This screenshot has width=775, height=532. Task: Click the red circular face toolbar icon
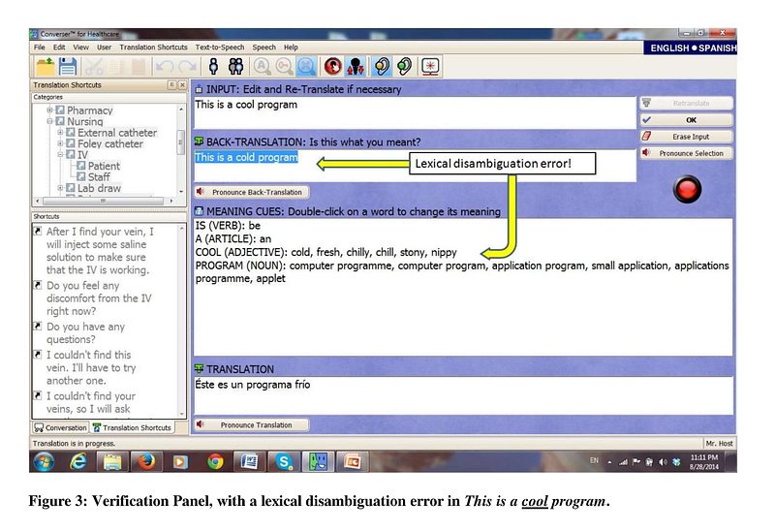[332, 66]
